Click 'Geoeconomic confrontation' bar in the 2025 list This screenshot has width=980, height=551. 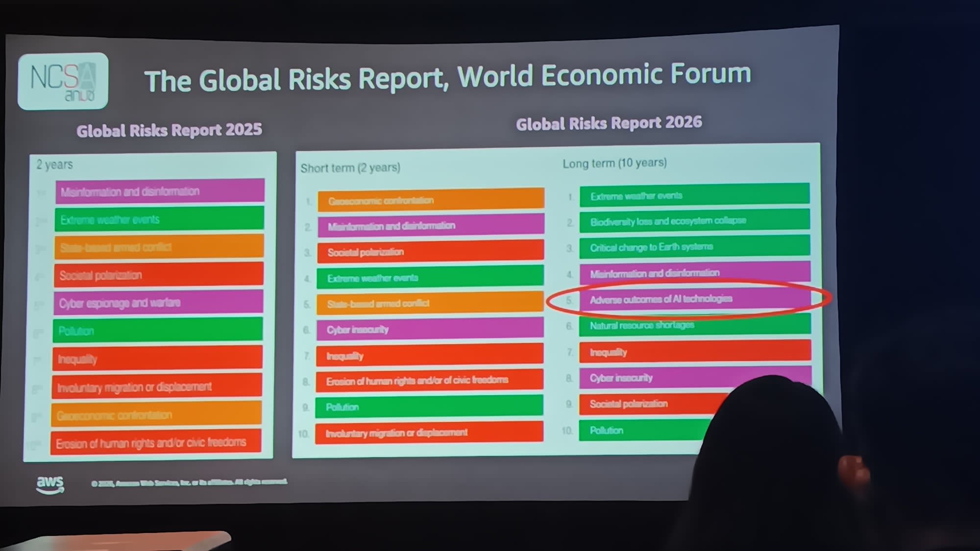point(156,414)
